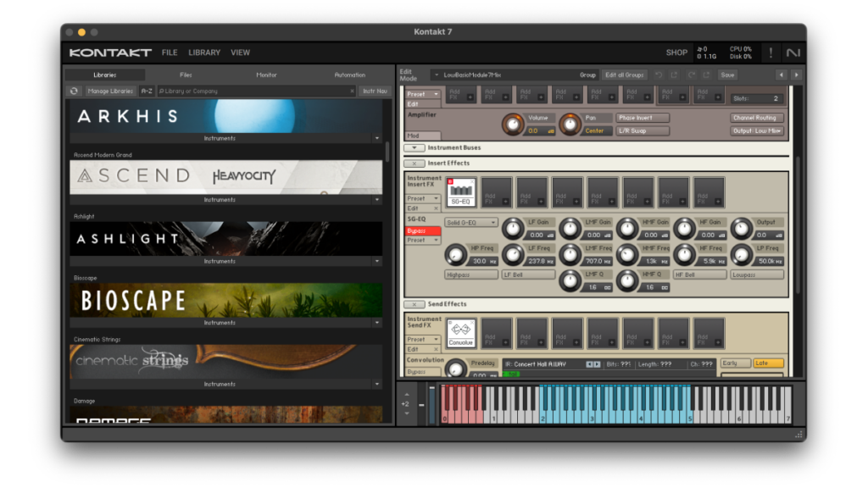Viewport: 868px width, 488px height.
Task: Open Ashlight Instruments dropdown arrow
Action: click(377, 261)
